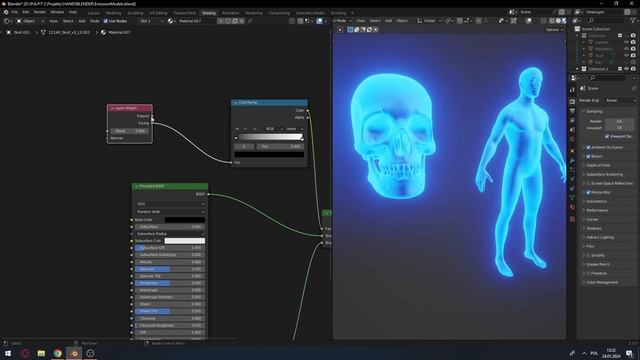Open the Render menu
This screenshot has width=640, height=360.
40,12
